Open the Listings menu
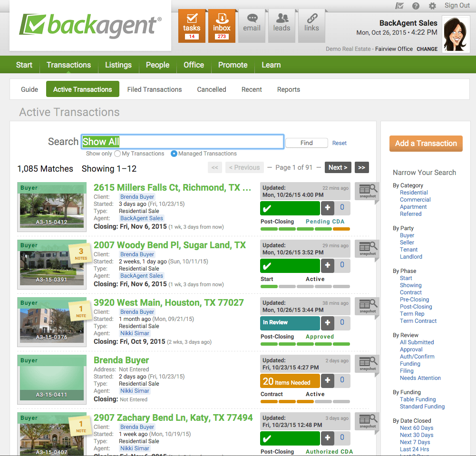Viewport: 476px width, 456px height. point(118,65)
